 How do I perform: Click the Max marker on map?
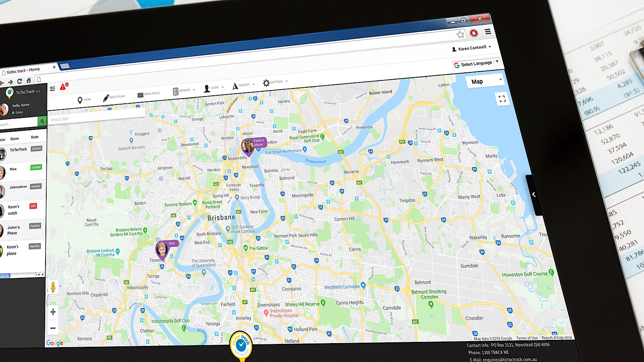(x=162, y=250)
